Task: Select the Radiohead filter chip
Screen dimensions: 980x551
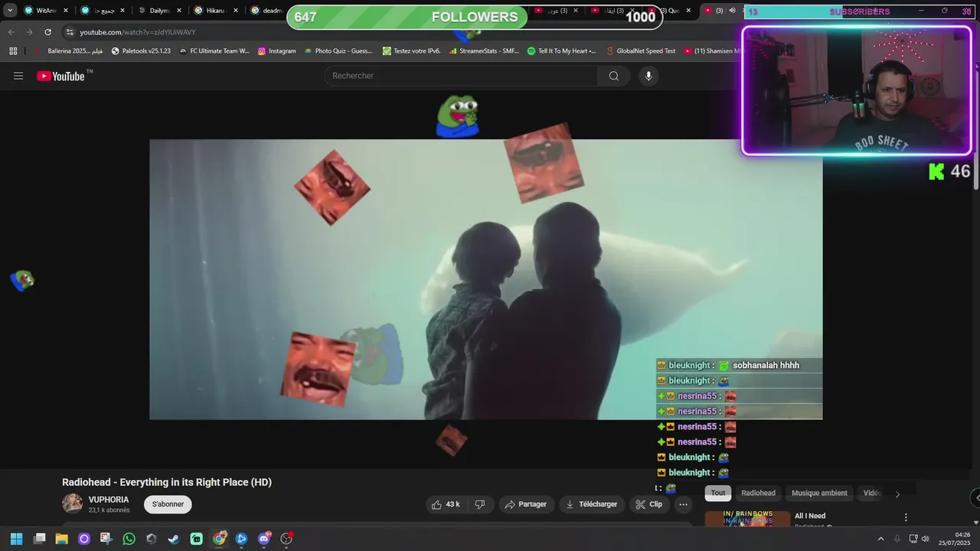Action: tap(758, 493)
